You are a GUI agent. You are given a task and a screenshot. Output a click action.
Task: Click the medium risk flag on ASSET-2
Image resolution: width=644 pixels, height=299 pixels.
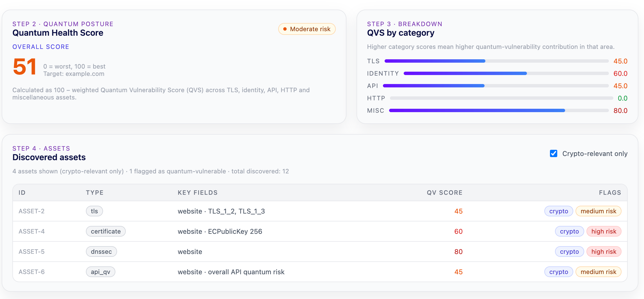(x=598, y=211)
